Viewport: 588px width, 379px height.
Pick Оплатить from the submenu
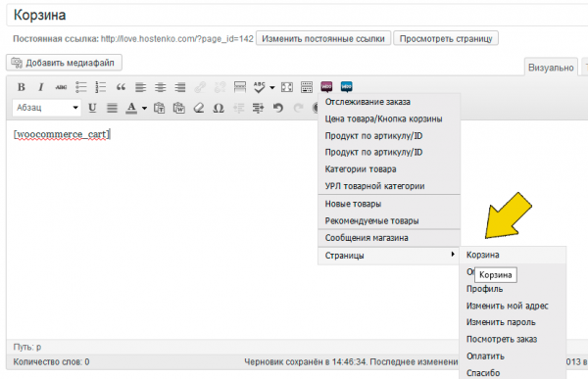pos(513,356)
